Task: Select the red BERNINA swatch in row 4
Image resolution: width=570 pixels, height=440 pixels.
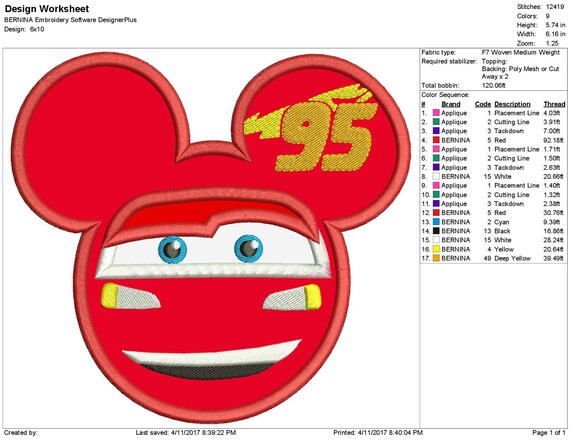Action: point(436,140)
